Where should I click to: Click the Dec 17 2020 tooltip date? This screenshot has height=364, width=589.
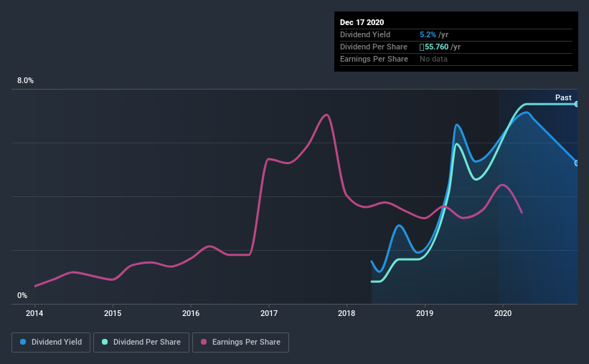pyautogui.click(x=362, y=22)
